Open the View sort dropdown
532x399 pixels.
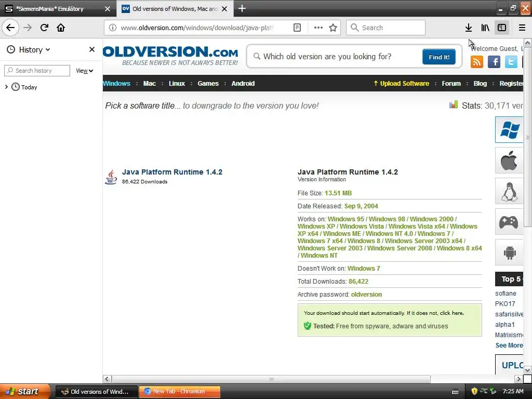85,71
